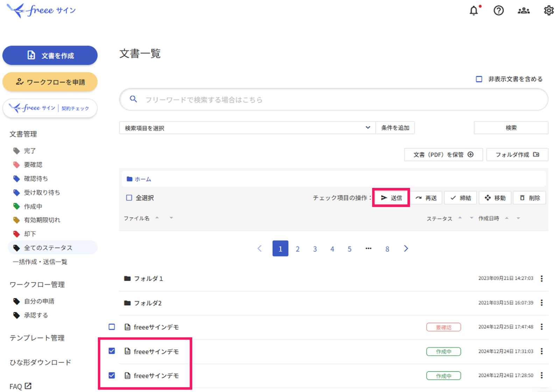Image resolution: width=560 pixels, height=392 pixels.
Task: Check the 全選択 checkbox
Action: (x=129, y=198)
